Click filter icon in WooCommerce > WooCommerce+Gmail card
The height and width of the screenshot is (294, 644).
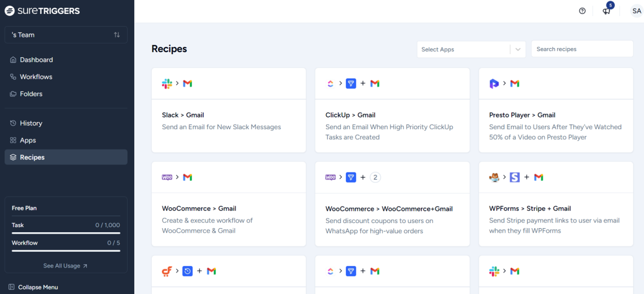pos(351,177)
